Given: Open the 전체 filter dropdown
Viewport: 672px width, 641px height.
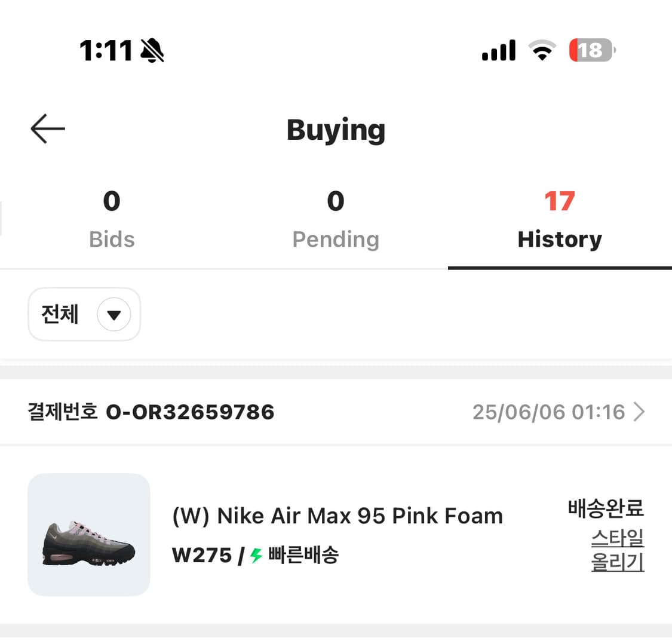Looking at the screenshot, I should 84,314.
